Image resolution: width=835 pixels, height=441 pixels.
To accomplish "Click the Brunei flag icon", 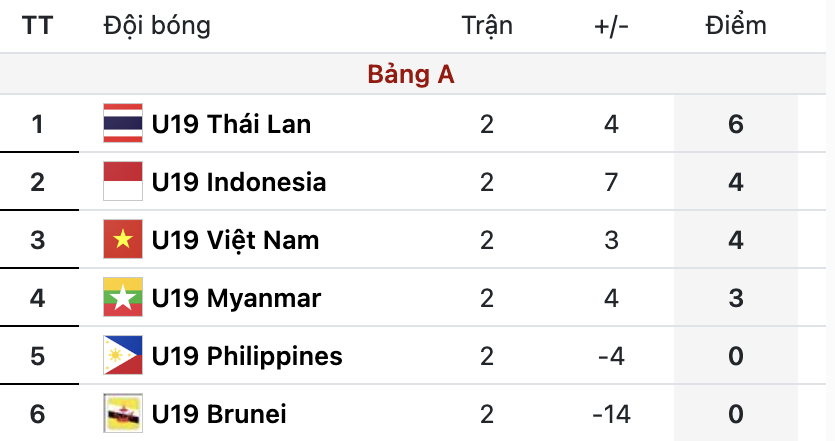I will [123, 413].
